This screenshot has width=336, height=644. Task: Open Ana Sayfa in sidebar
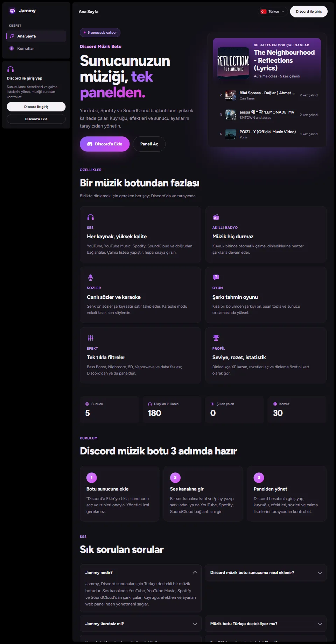pos(36,36)
